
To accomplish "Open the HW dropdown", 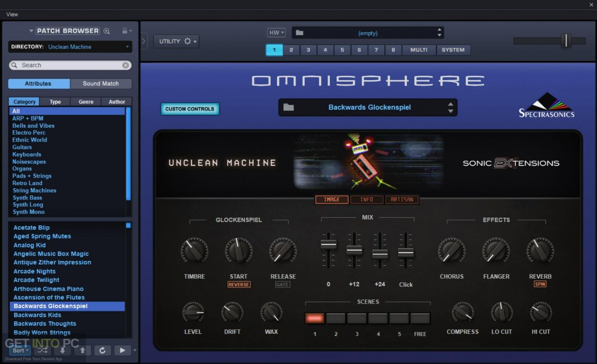I will [x=276, y=33].
